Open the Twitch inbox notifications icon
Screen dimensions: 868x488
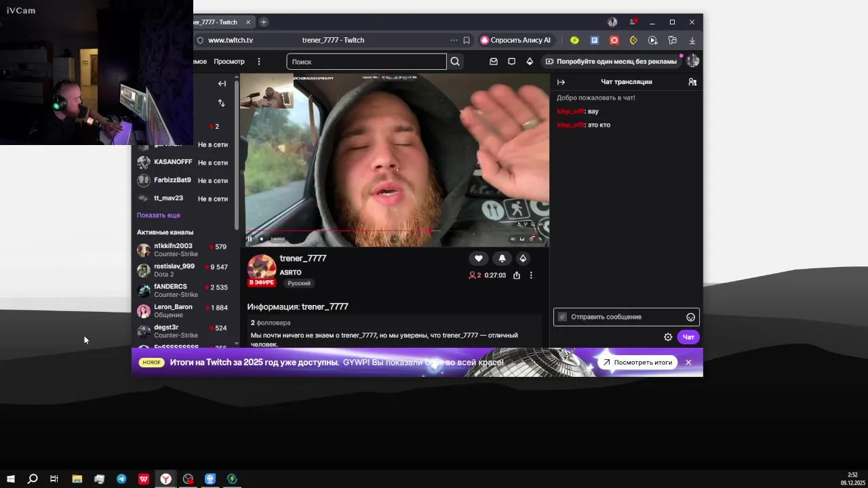pyautogui.click(x=494, y=62)
